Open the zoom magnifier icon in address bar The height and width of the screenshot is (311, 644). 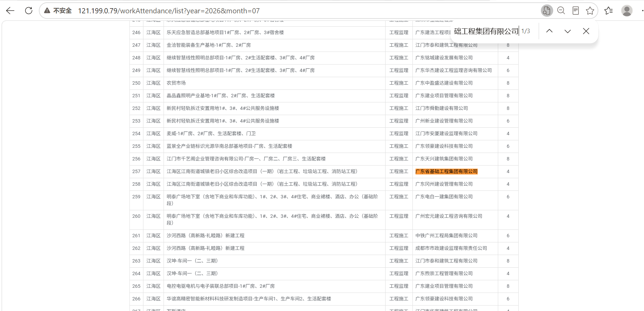pos(561,11)
